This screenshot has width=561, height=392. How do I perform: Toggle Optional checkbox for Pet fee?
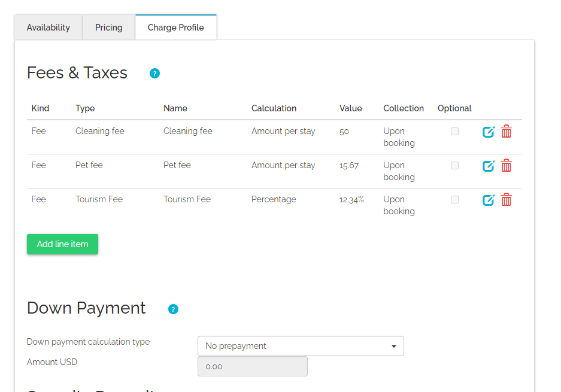tap(454, 165)
